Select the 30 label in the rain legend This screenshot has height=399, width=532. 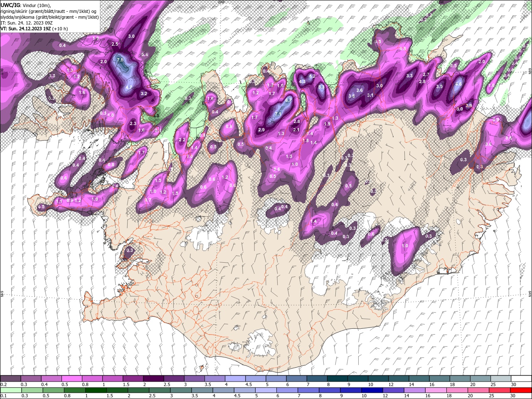point(512,396)
